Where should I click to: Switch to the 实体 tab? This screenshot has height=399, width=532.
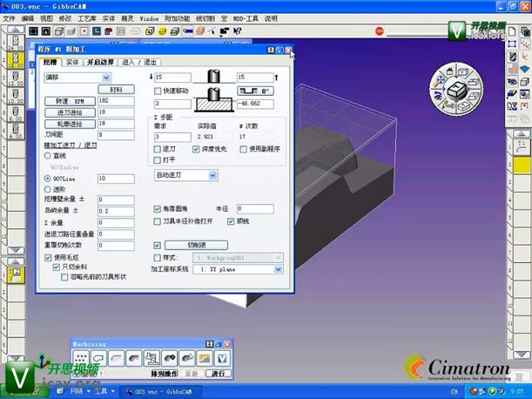(72, 62)
